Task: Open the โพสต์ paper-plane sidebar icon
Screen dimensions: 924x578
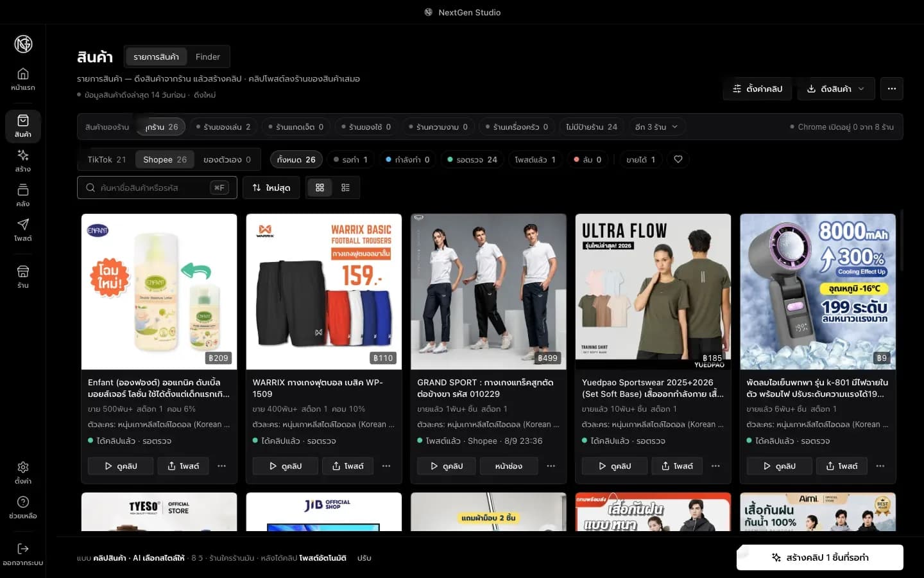Action: pyautogui.click(x=23, y=231)
